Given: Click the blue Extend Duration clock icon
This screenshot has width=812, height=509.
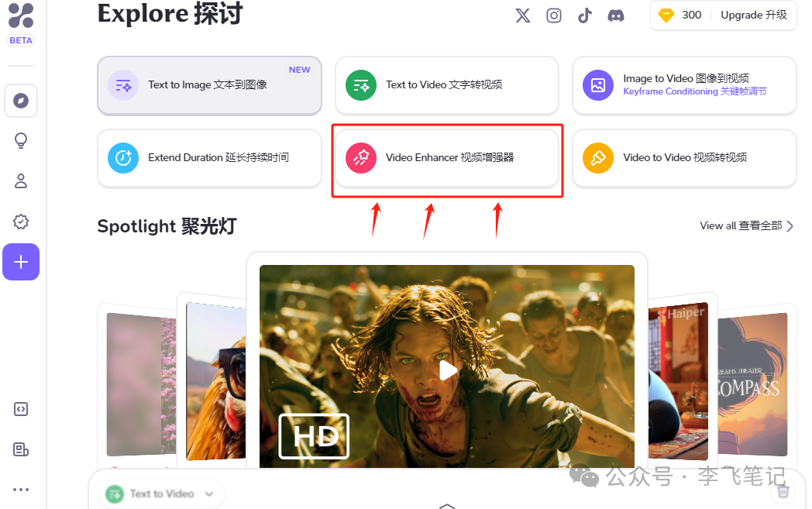Looking at the screenshot, I should [x=123, y=157].
